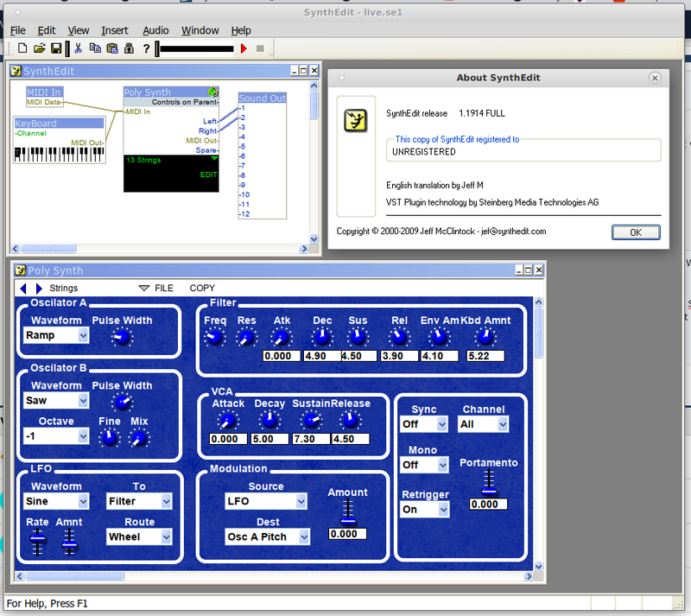Click Oscillator A Pulse Width knob
This screenshot has height=616, width=691.
(x=122, y=338)
